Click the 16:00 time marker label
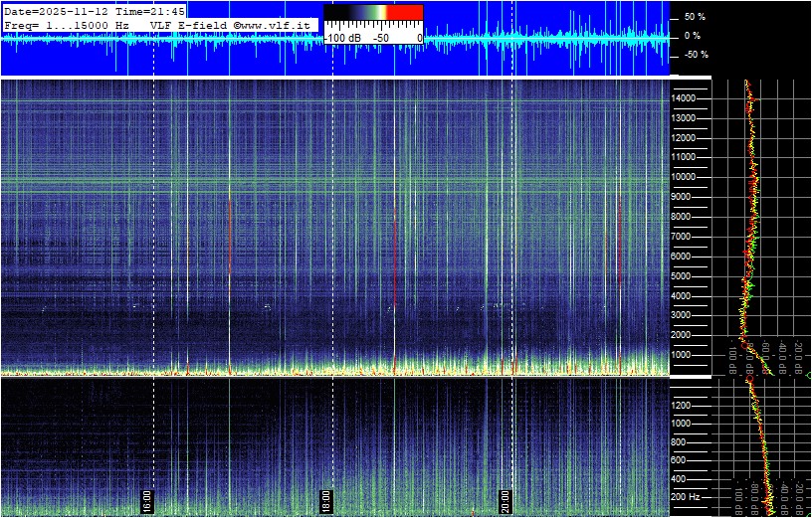Image resolution: width=812 pixels, height=518 pixels. coord(147,499)
